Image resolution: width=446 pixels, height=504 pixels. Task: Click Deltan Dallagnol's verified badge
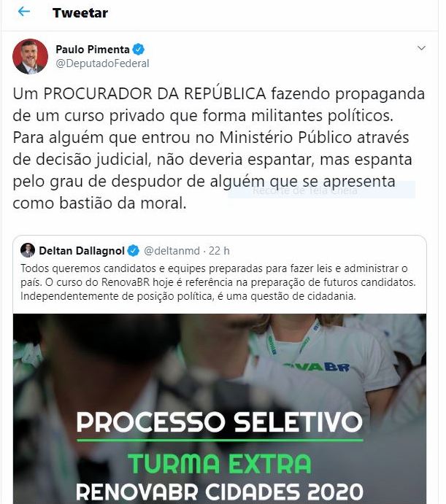tap(134, 251)
